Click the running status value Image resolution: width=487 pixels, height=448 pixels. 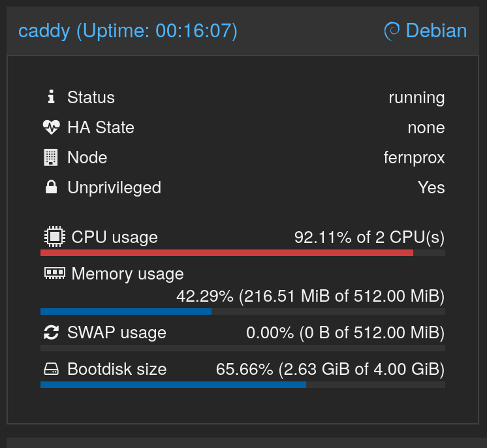416,97
